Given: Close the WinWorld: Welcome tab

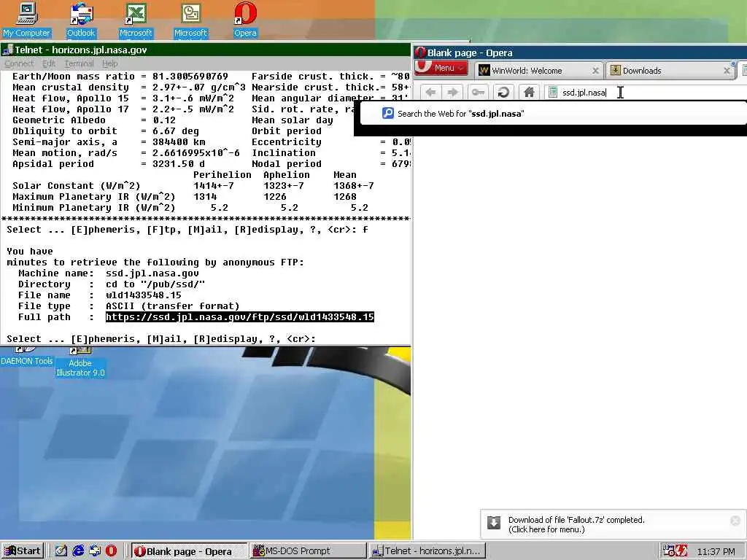Looking at the screenshot, I should click(x=595, y=71).
